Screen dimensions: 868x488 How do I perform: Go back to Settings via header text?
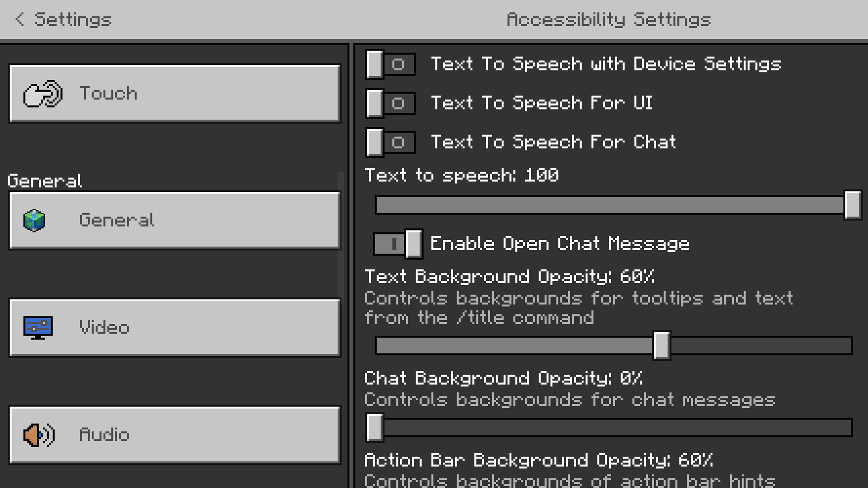pyautogui.click(x=73, y=20)
